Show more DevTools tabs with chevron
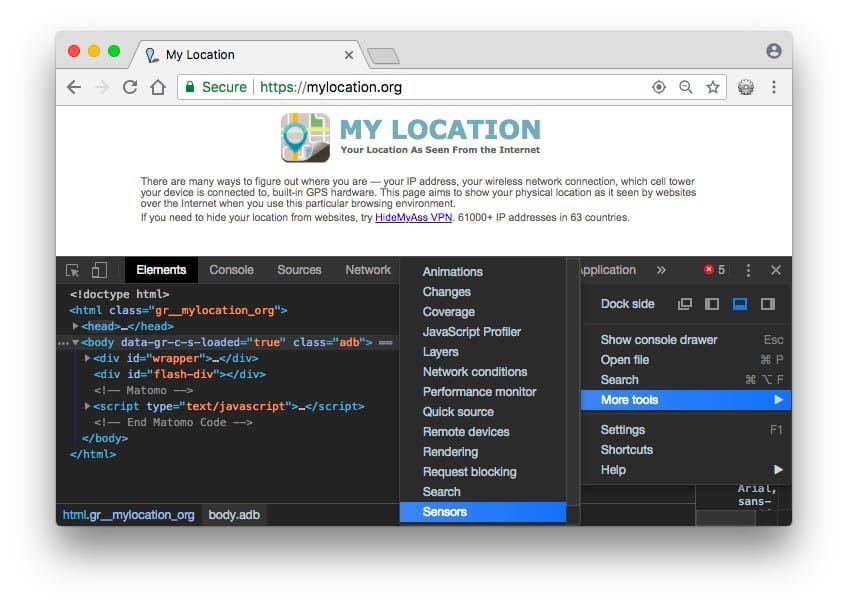Screen dimensions: 848x606 661,270
